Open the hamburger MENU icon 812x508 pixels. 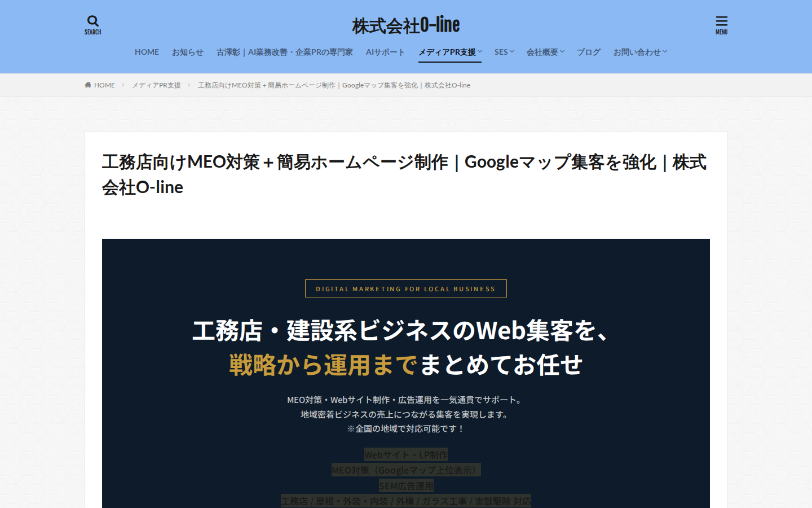(721, 25)
